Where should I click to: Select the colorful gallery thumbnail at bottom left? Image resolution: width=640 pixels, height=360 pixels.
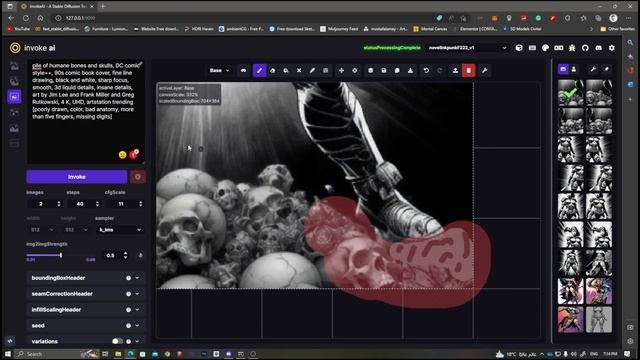[571, 320]
